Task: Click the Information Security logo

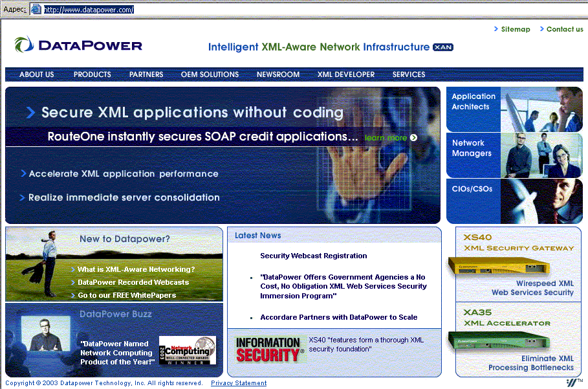Action: point(269,350)
